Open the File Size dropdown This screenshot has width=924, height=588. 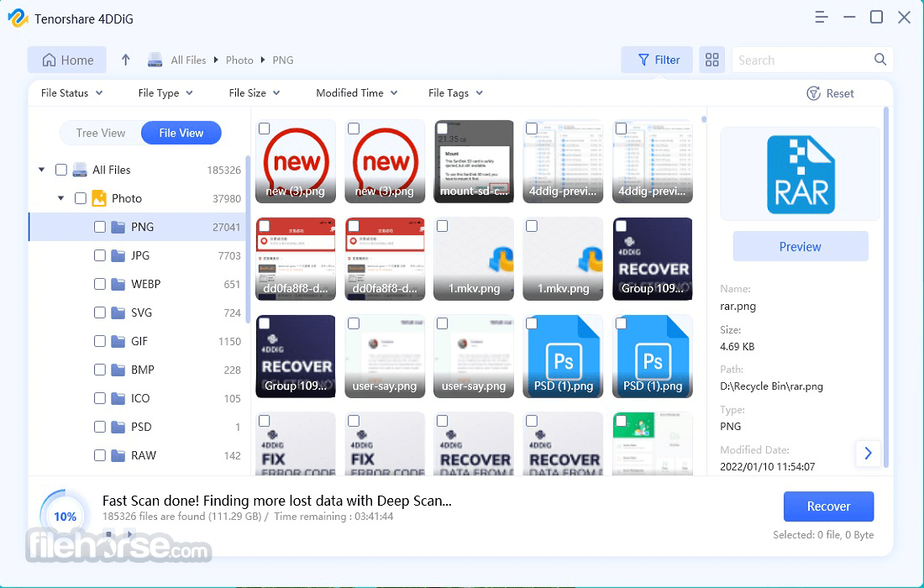(x=255, y=92)
